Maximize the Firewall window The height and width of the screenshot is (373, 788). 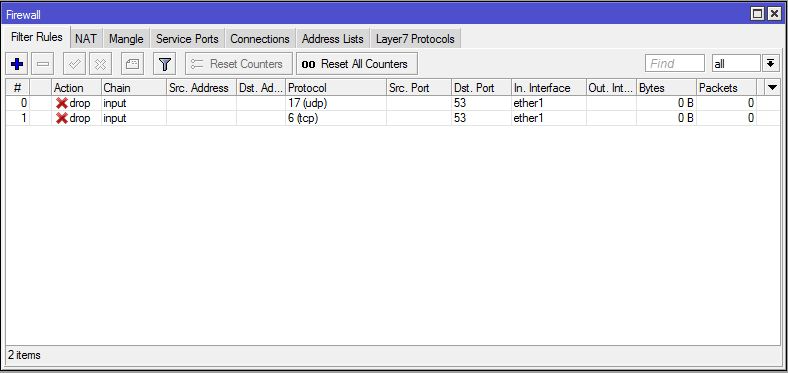pos(757,14)
